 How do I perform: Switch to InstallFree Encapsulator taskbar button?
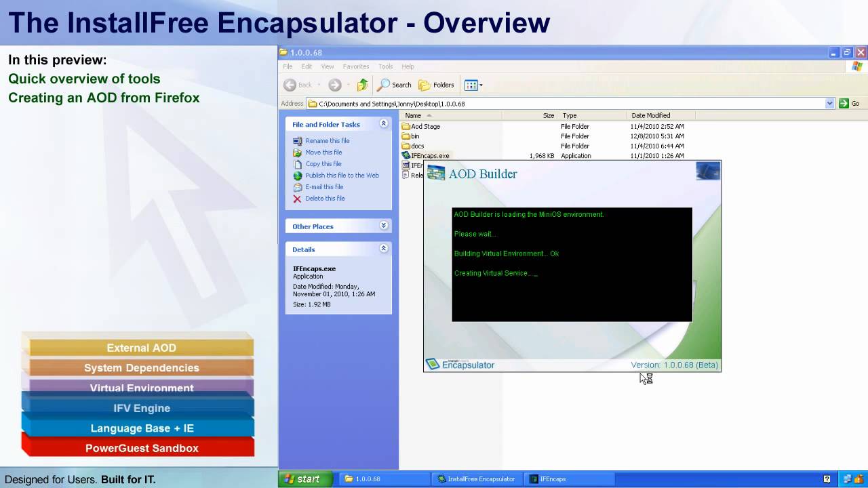point(477,479)
